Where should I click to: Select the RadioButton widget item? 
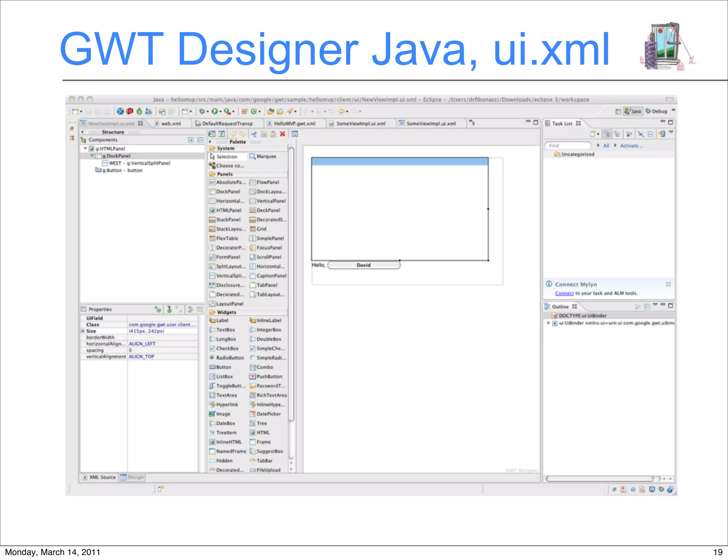tap(227, 358)
